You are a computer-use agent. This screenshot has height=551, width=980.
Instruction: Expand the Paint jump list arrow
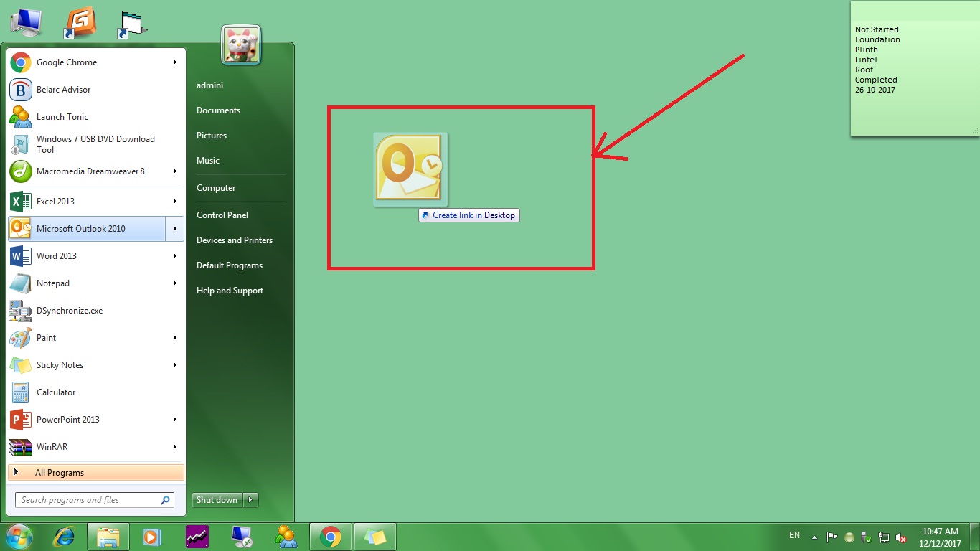pos(175,338)
